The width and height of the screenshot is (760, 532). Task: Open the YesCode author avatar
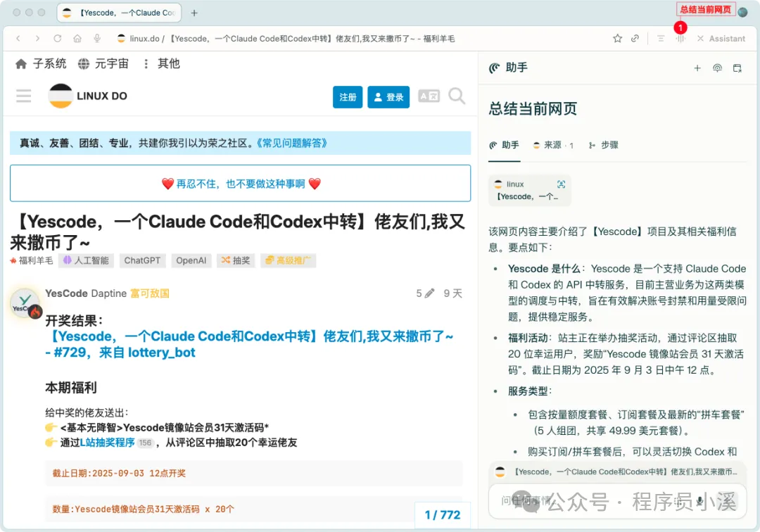tap(26, 304)
